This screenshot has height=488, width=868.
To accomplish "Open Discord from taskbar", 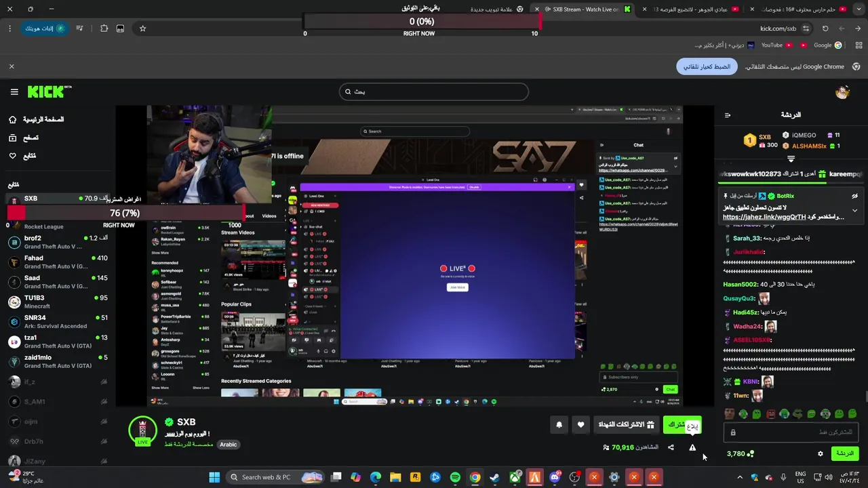I will coord(555,477).
